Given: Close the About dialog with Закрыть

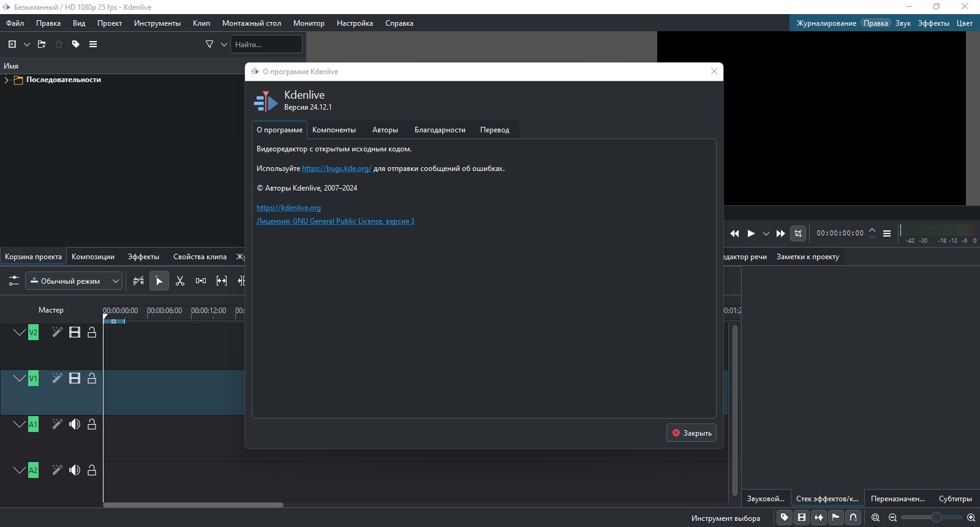Looking at the screenshot, I should pyautogui.click(x=692, y=433).
